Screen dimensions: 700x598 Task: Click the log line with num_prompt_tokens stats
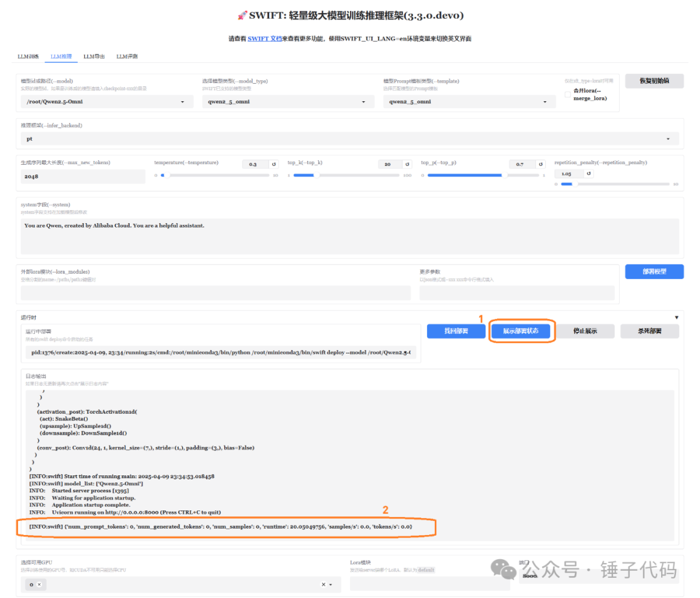(220, 527)
